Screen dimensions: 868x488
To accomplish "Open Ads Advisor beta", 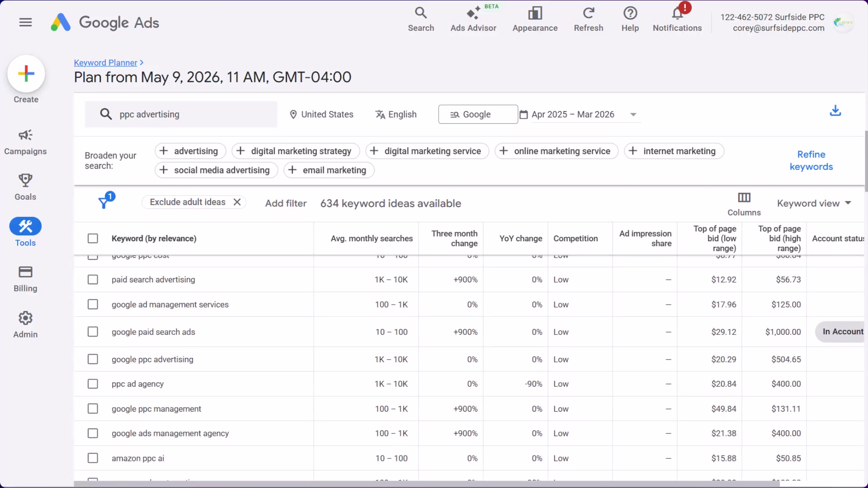I will click(x=473, y=19).
